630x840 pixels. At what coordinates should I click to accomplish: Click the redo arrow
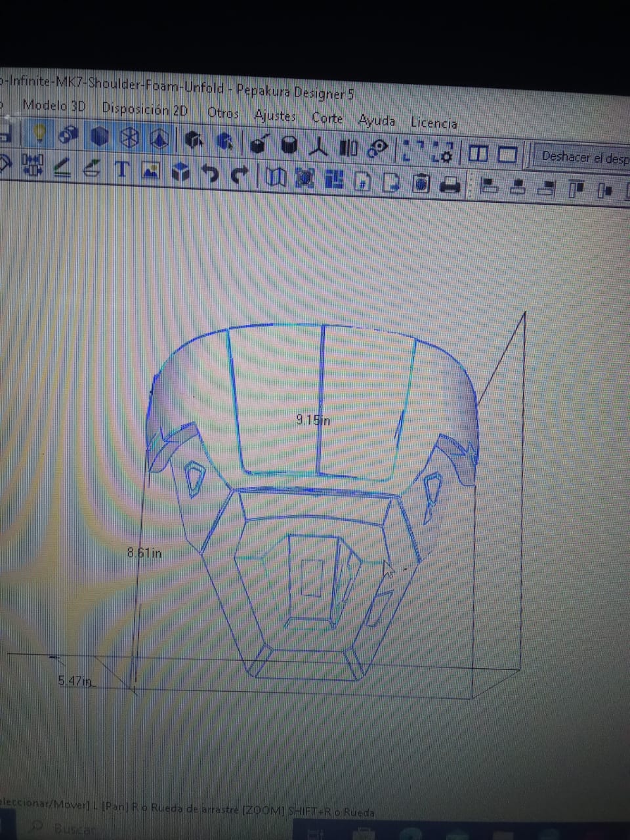[240, 175]
